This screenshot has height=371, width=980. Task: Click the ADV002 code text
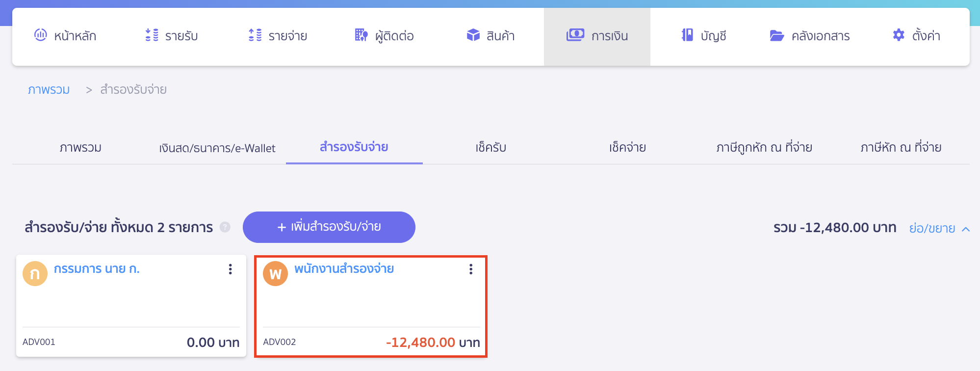[280, 342]
